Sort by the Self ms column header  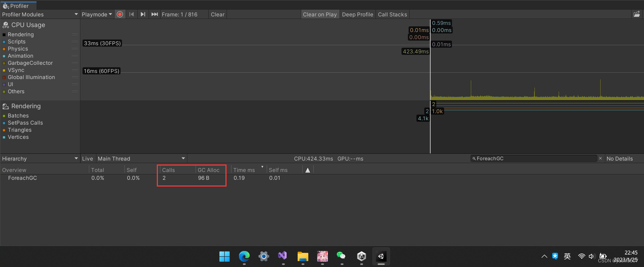tap(284, 170)
